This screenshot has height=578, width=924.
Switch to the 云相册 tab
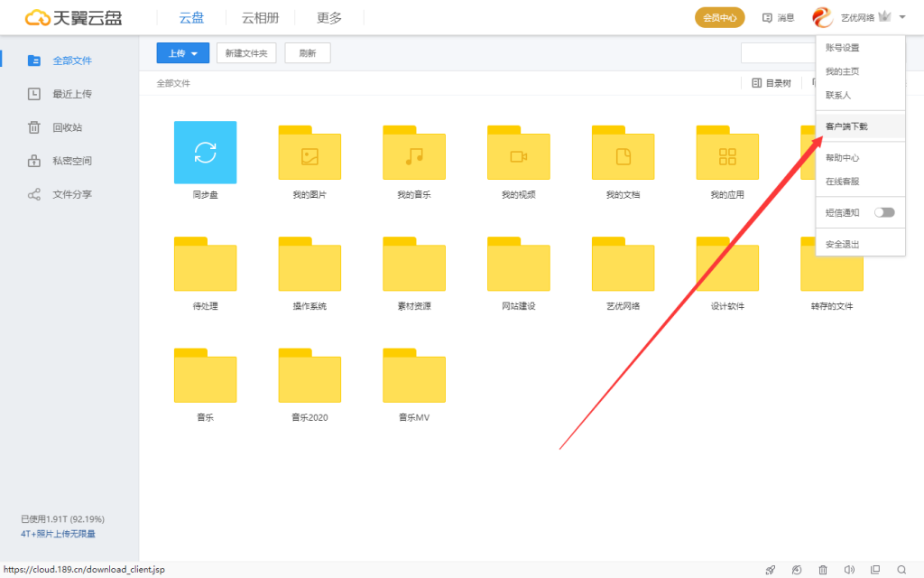260,17
